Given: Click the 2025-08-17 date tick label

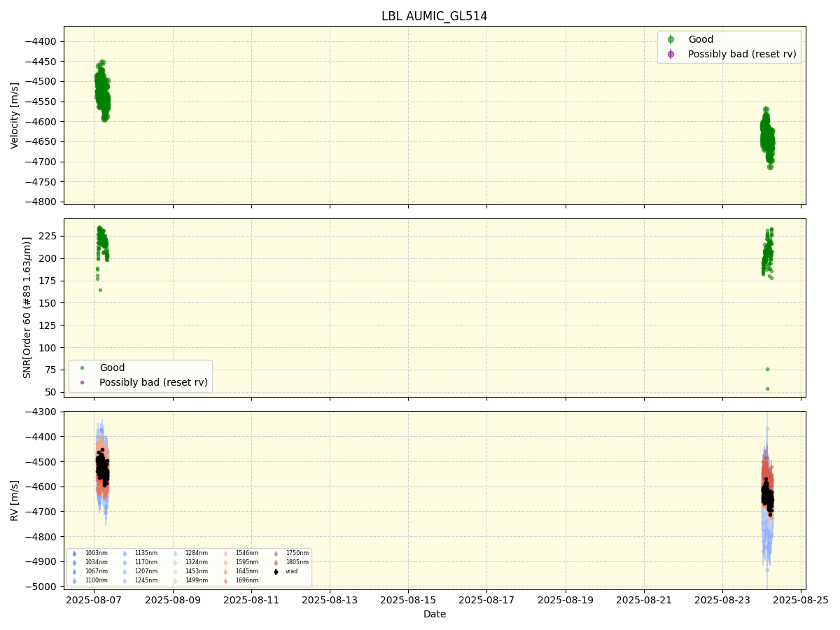Looking at the screenshot, I should [487, 600].
